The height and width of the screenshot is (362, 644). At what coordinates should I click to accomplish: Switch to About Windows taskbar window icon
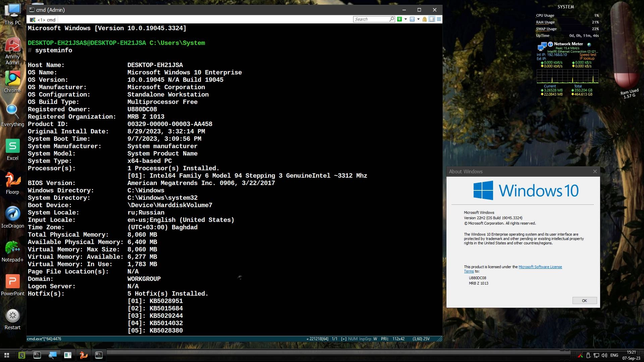click(68, 355)
